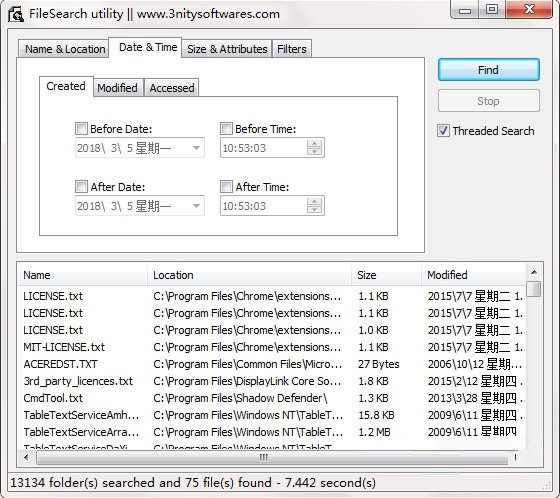The width and height of the screenshot is (560, 498).
Task: Open the Before Date dropdown calendar
Action: (196, 148)
